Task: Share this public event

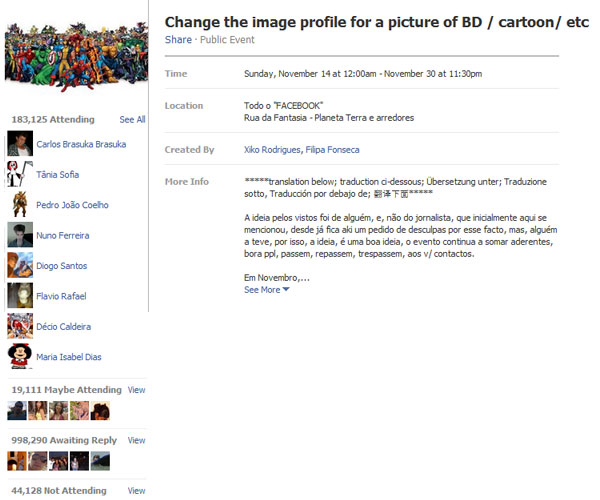Action: pos(178,40)
